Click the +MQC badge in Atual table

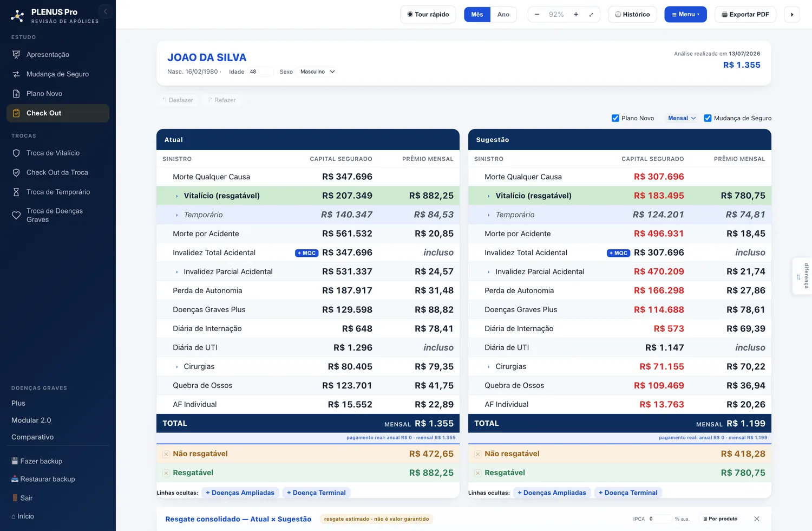coord(307,253)
